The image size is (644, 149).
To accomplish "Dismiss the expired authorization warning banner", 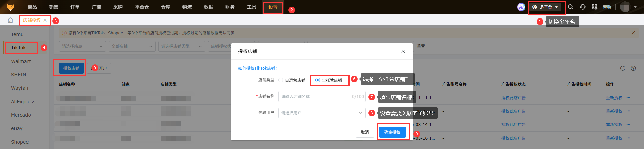I will 633,33.
